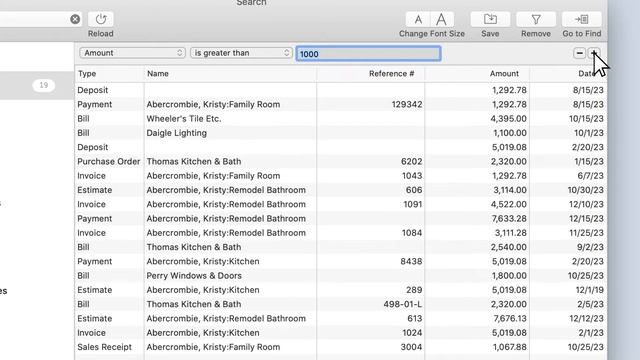Click amount 3,114.00
The height and width of the screenshot is (360, 640).
(509, 190)
